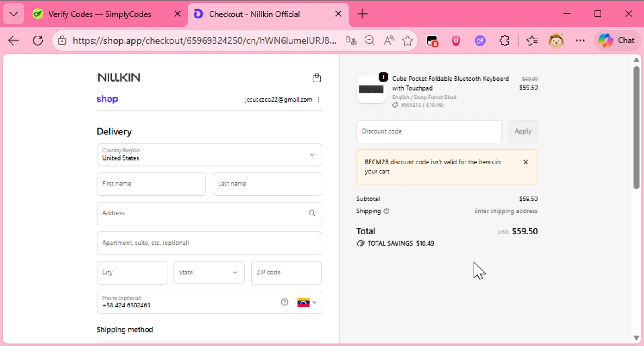This screenshot has height=346, width=644.
Task: Click the ZIP code field
Action: click(286, 273)
